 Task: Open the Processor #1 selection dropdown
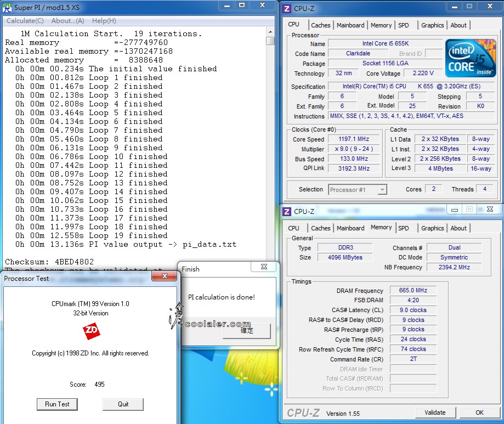point(382,190)
